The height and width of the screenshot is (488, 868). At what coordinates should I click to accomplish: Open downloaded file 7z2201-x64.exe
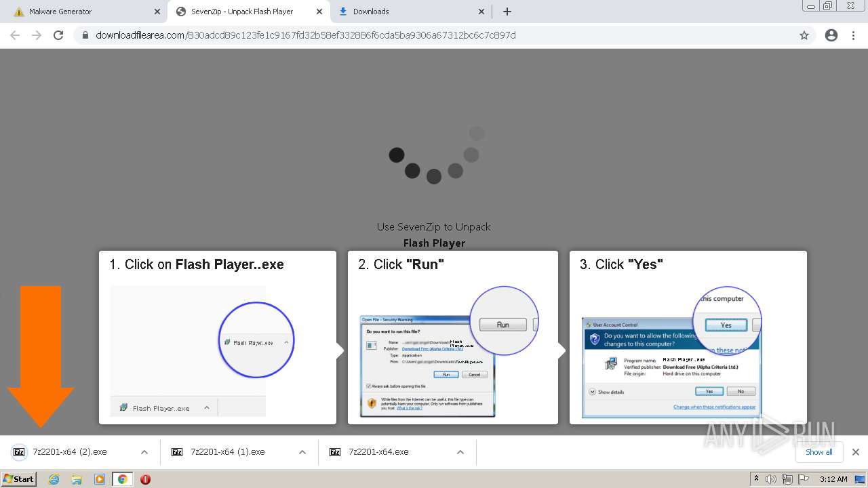[378, 452]
